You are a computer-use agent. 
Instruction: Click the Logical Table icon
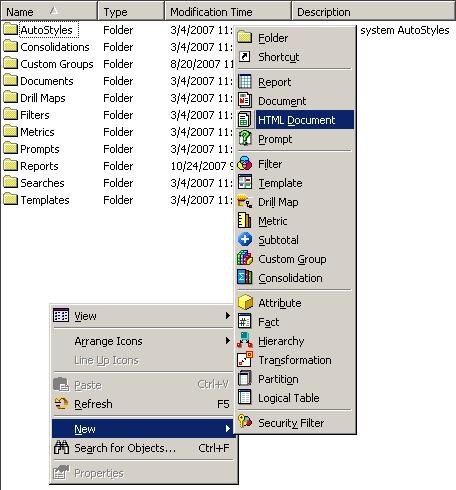pos(245,398)
